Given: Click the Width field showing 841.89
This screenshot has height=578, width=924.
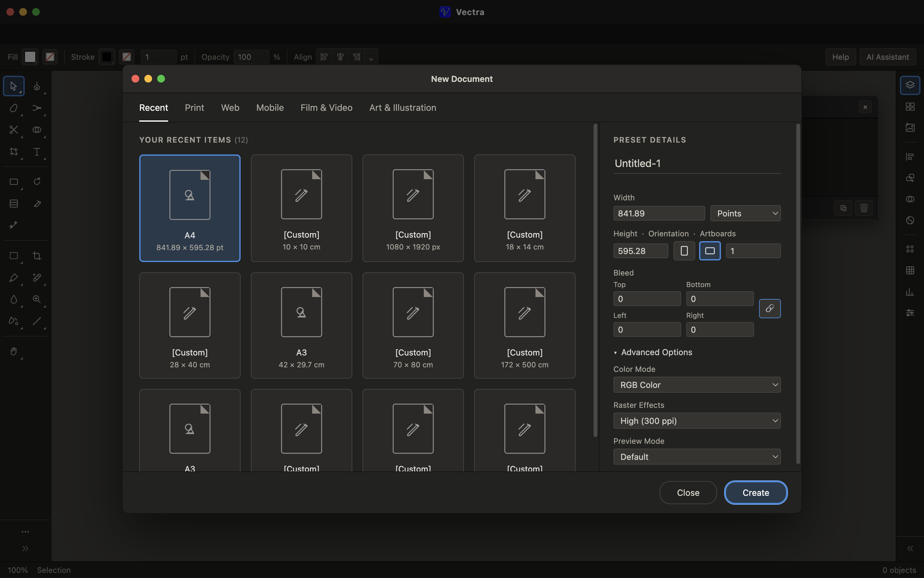Looking at the screenshot, I should (659, 213).
